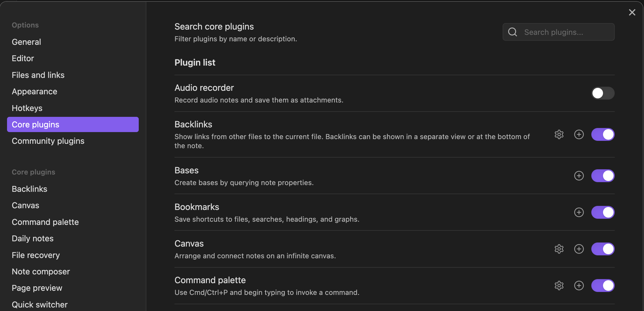Click the search magnifier icon
The width and height of the screenshot is (644, 311).
point(512,32)
